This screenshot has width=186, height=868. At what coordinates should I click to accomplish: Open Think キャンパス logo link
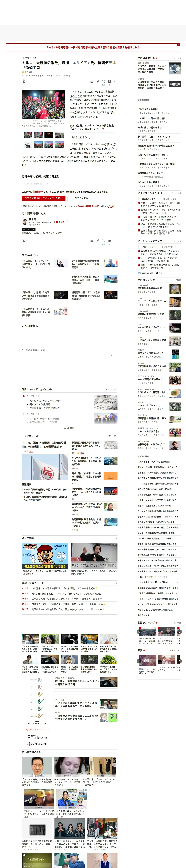coord(37,737)
